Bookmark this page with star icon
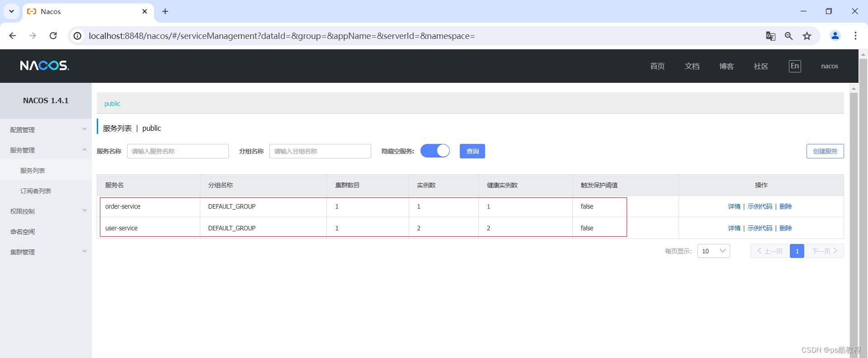The image size is (868, 358). point(807,36)
